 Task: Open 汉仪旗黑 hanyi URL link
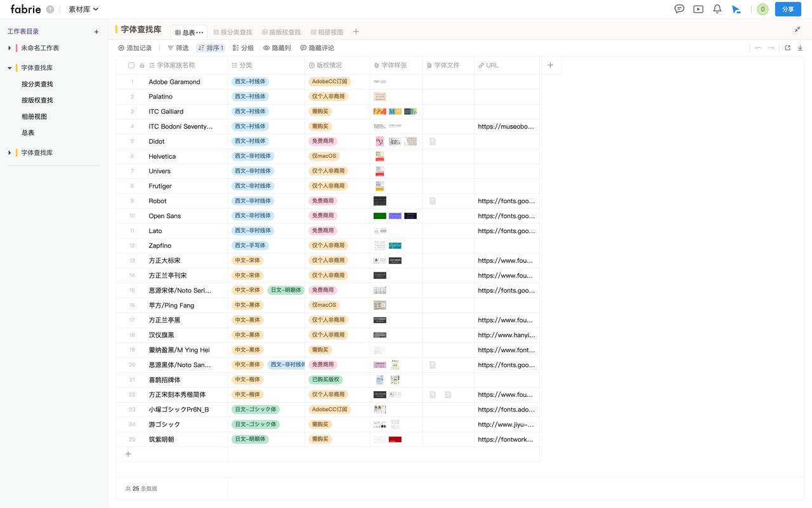(506, 335)
